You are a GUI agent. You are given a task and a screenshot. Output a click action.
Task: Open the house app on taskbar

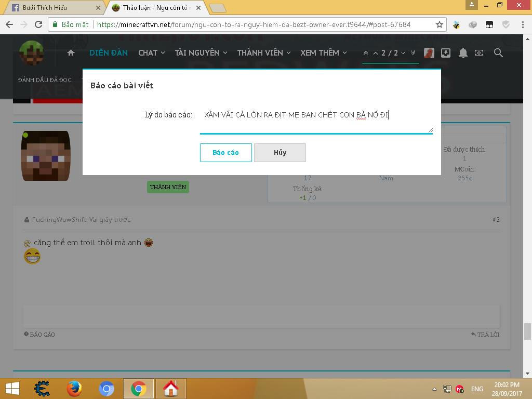click(x=170, y=389)
